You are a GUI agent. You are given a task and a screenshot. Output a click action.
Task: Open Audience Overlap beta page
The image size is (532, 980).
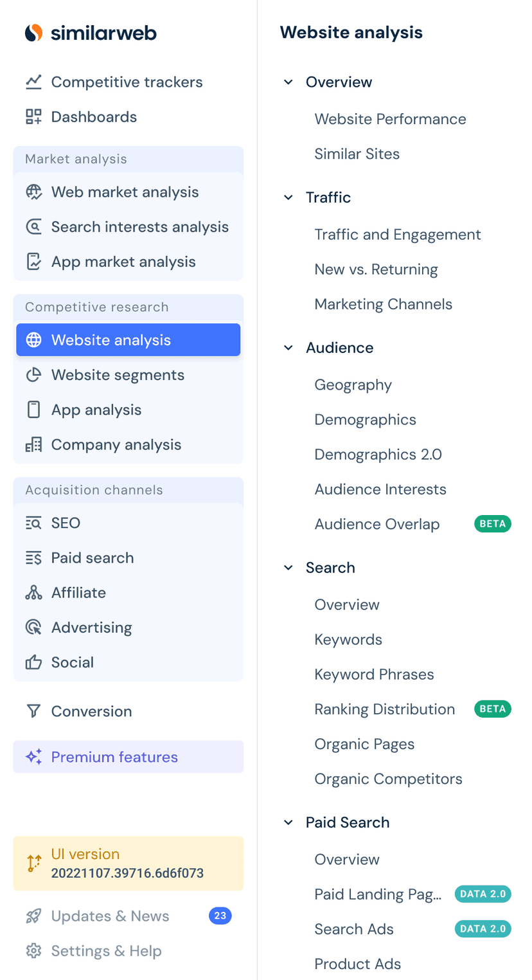coord(377,523)
